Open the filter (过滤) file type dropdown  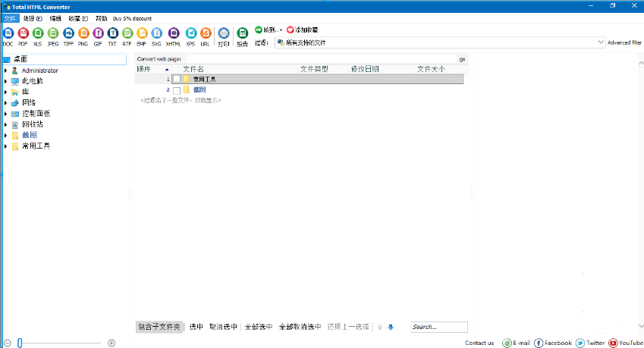pyautogui.click(x=440, y=42)
